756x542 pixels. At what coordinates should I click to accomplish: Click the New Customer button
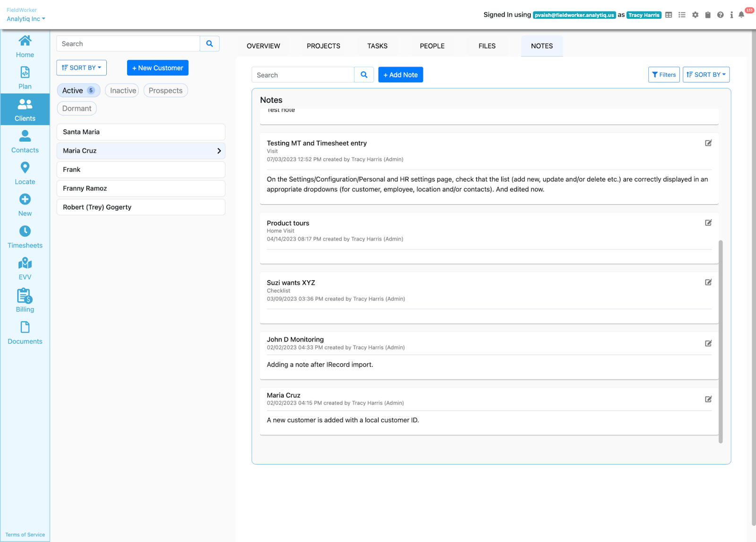pyautogui.click(x=157, y=68)
